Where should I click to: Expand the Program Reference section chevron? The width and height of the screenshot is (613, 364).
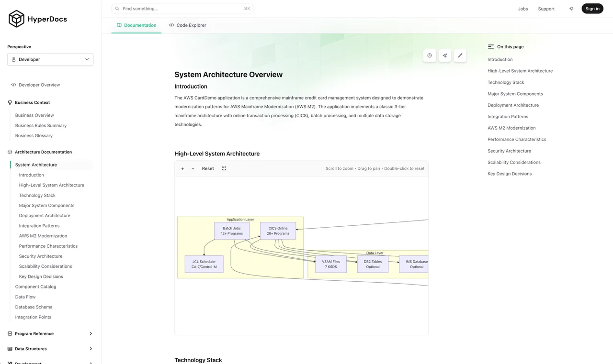point(91,334)
